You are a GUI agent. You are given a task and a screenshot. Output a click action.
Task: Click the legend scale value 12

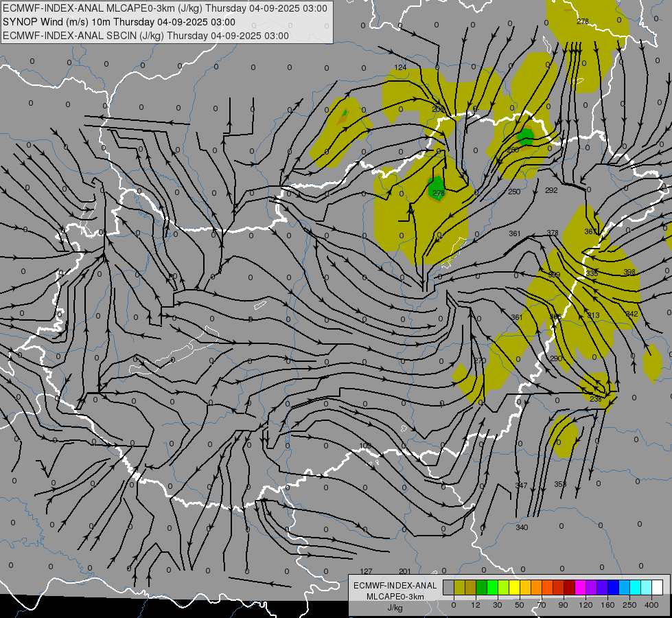(x=475, y=605)
